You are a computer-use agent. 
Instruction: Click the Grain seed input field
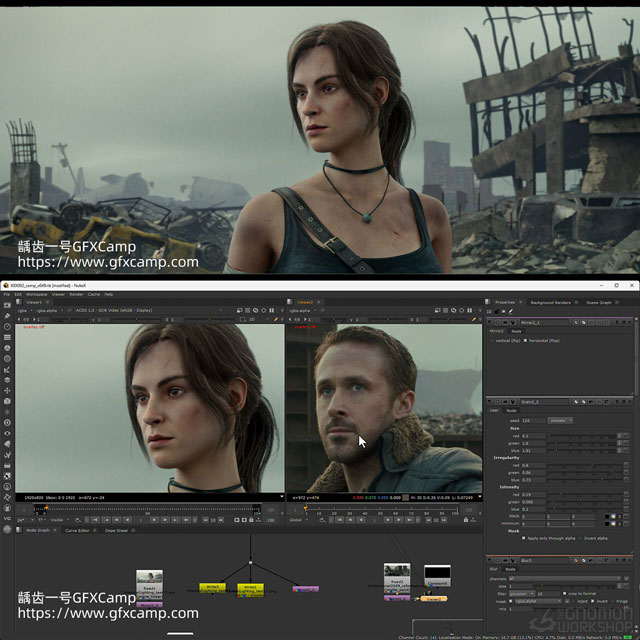point(530,420)
